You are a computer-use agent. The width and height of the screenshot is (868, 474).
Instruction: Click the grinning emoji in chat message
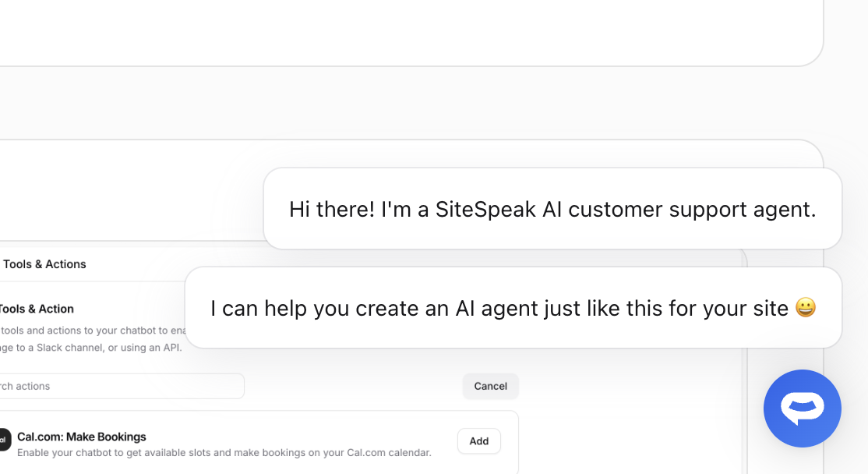tap(806, 308)
